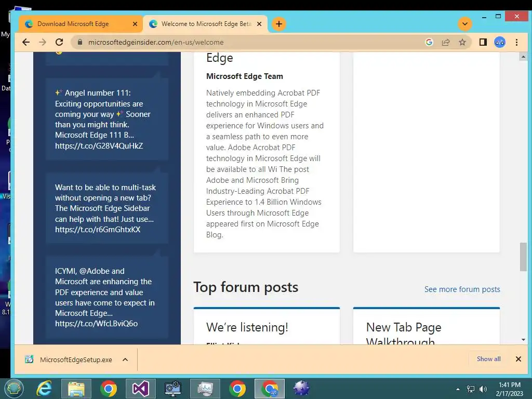Image resolution: width=532 pixels, height=399 pixels.
Task: Click Show all downloads
Action: [488, 359]
